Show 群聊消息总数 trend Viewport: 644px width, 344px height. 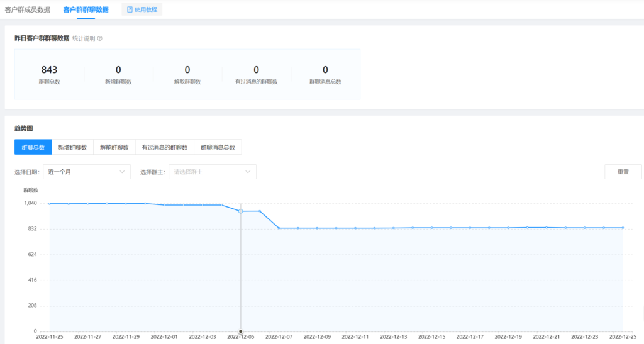tap(218, 147)
